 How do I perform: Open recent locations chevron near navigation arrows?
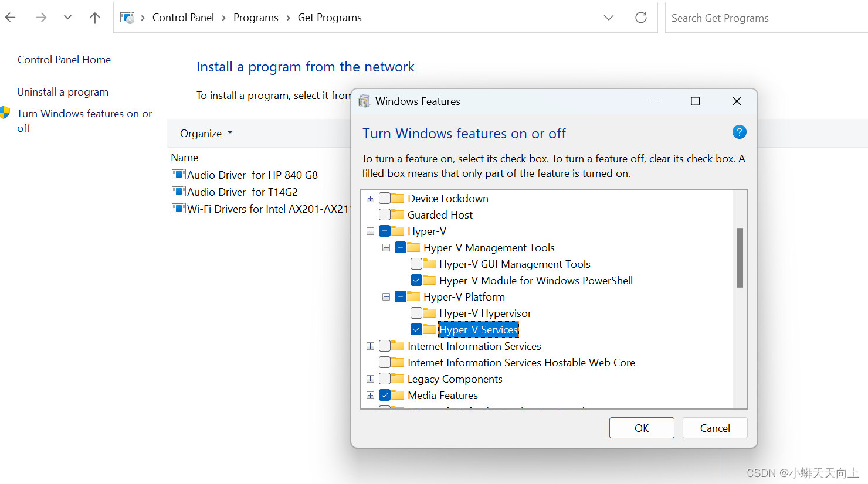pyautogui.click(x=68, y=18)
